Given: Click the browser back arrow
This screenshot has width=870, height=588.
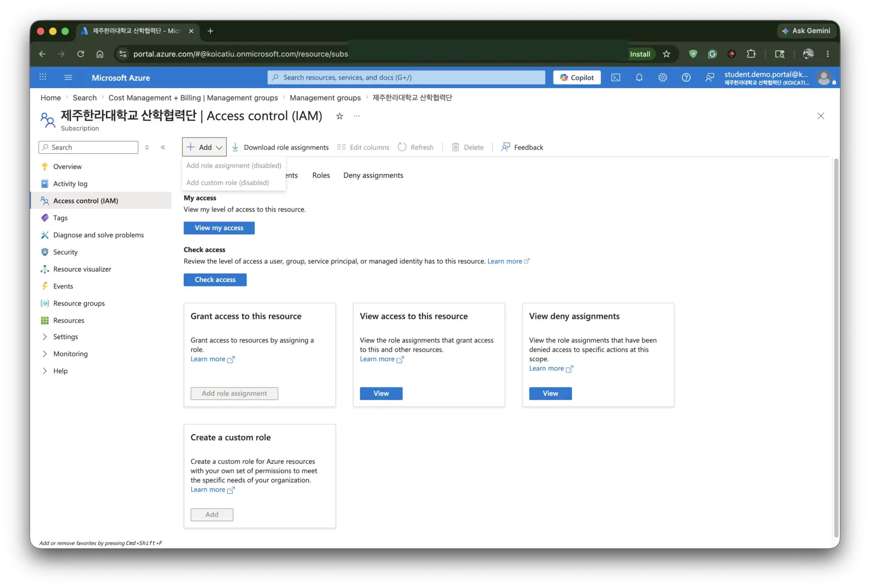Looking at the screenshot, I should tap(42, 54).
